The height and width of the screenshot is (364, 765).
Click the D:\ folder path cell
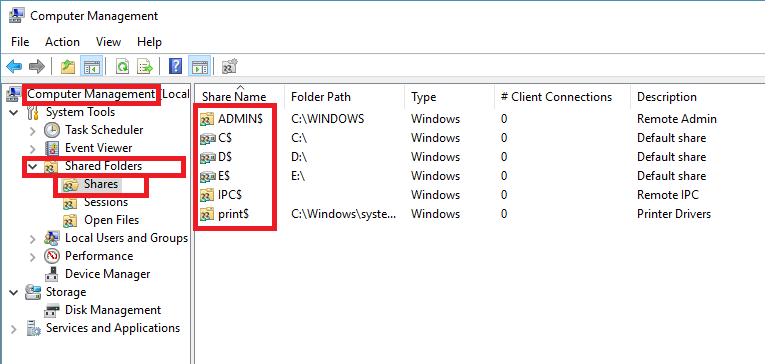tap(299, 158)
